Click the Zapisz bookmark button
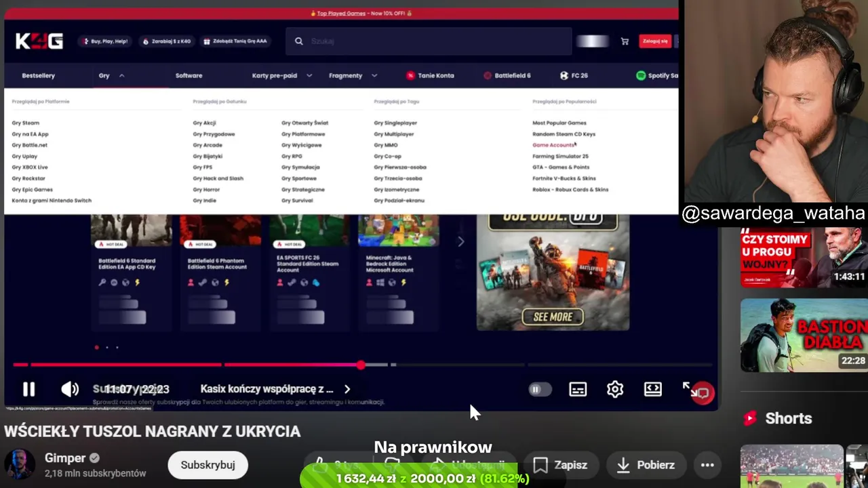Image resolution: width=868 pixels, height=488 pixels. pyautogui.click(x=559, y=465)
